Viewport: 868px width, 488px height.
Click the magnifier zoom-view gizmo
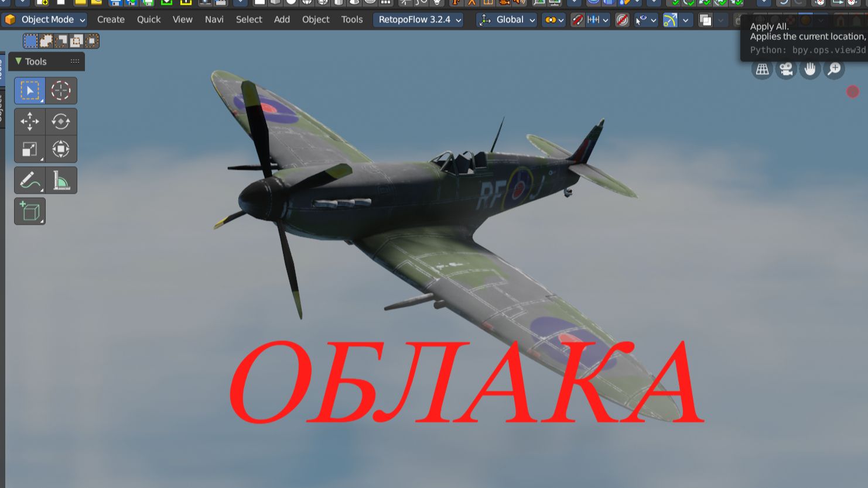coord(834,70)
